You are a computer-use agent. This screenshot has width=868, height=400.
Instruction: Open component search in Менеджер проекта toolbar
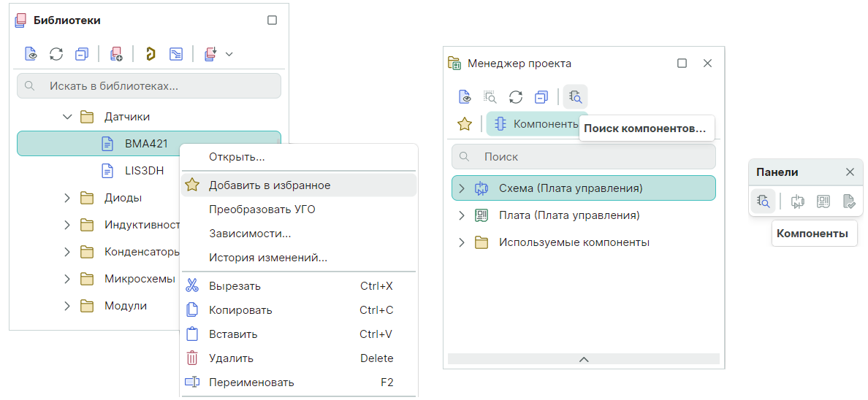[x=575, y=96]
